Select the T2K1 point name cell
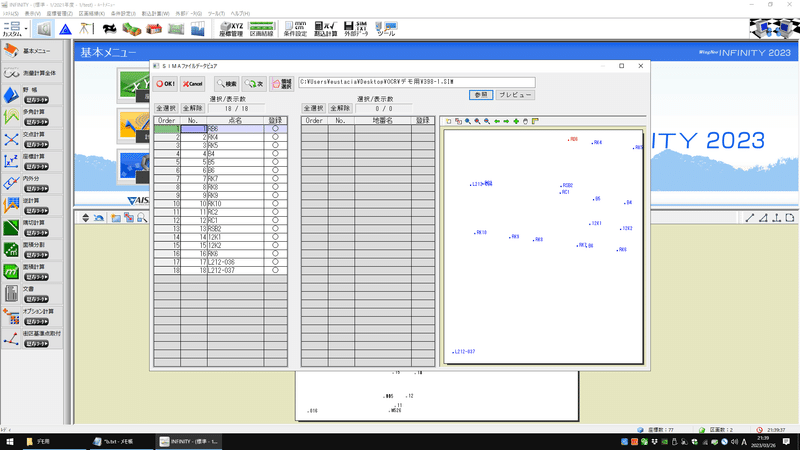Screen dimensions: 800x450 (x=235, y=237)
